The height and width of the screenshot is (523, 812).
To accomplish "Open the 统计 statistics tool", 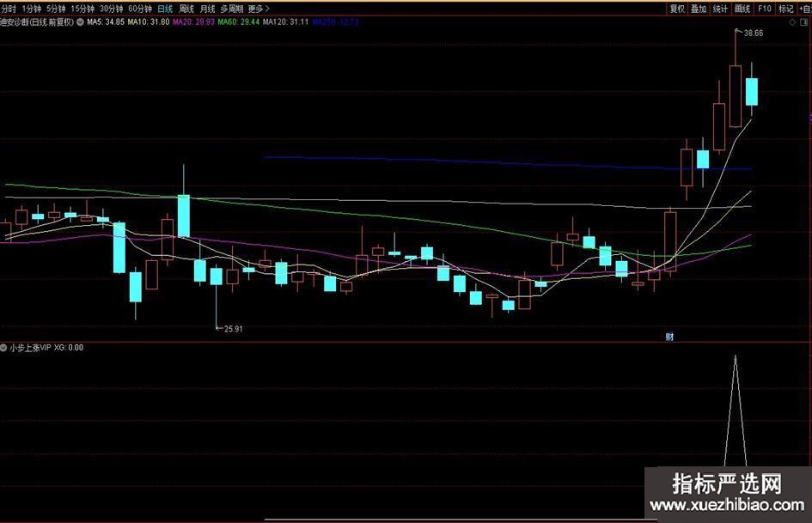I will (720, 9).
